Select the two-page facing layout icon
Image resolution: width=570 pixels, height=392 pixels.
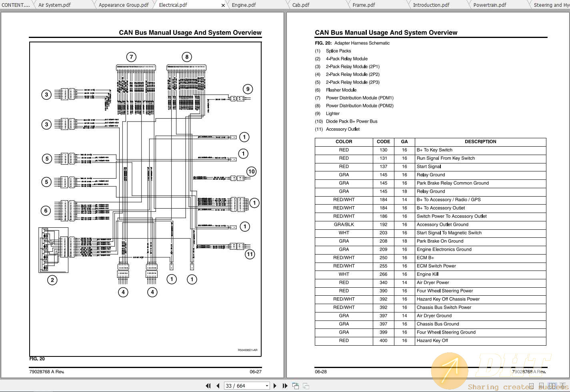(552, 386)
